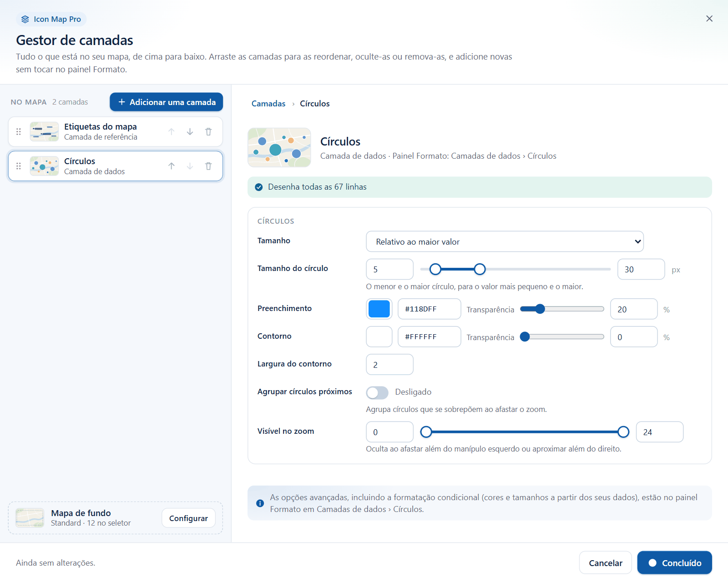Click the Contorno hex field #FFFFFF

click(430, 337)
